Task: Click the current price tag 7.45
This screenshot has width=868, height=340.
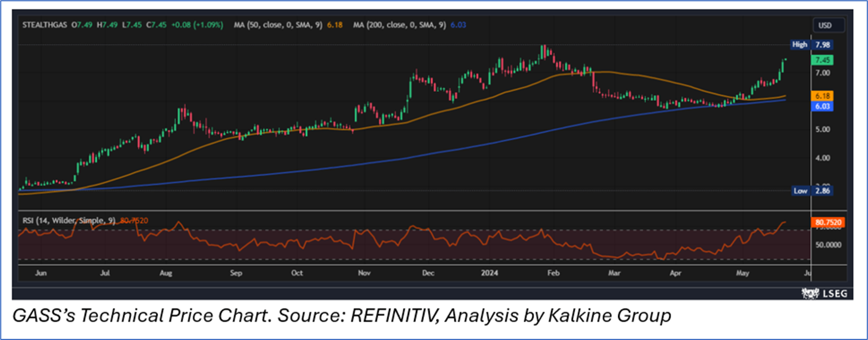Action: point(822,60)
